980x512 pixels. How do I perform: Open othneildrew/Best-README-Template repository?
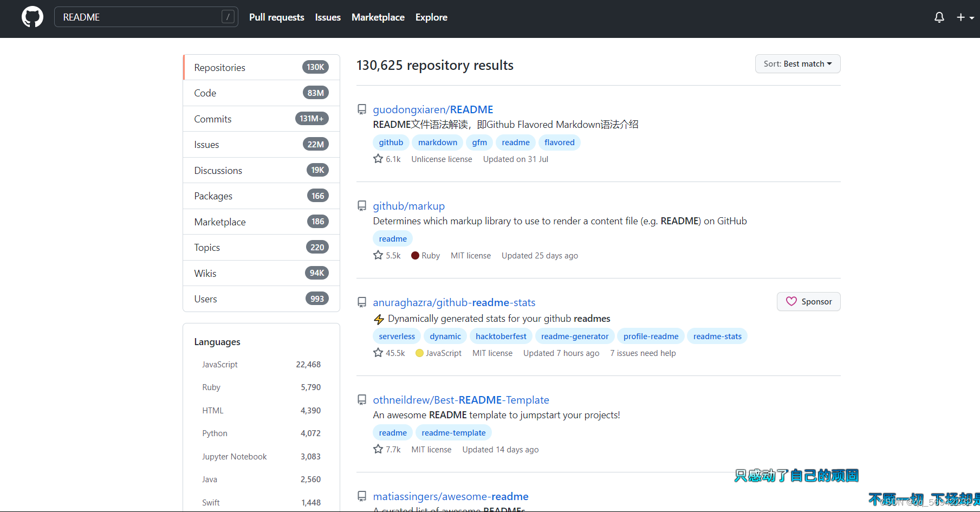tap(461, 400)
